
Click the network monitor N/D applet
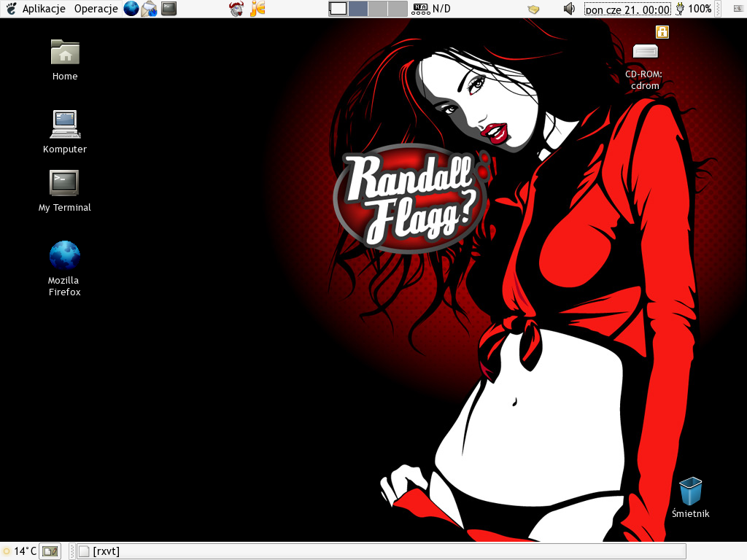(430, 9)
